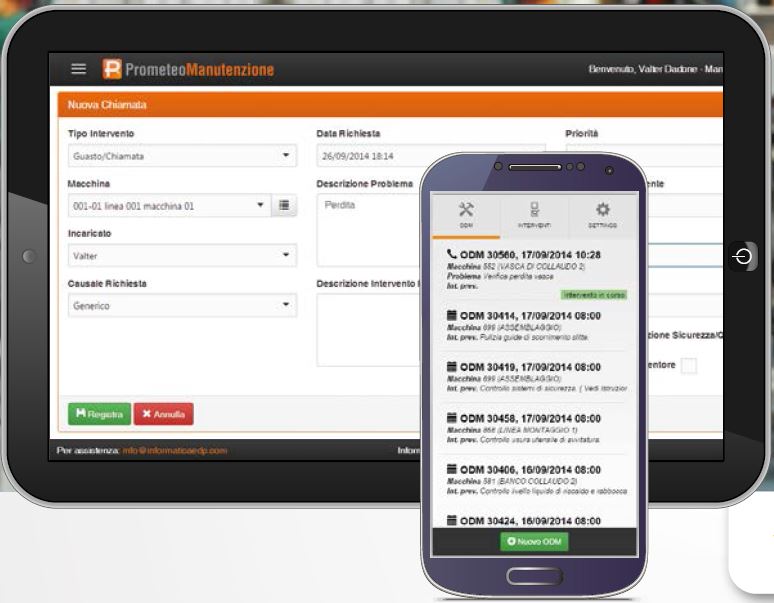
Task: Click the green Registra button
Action: (x=99, y=414)
